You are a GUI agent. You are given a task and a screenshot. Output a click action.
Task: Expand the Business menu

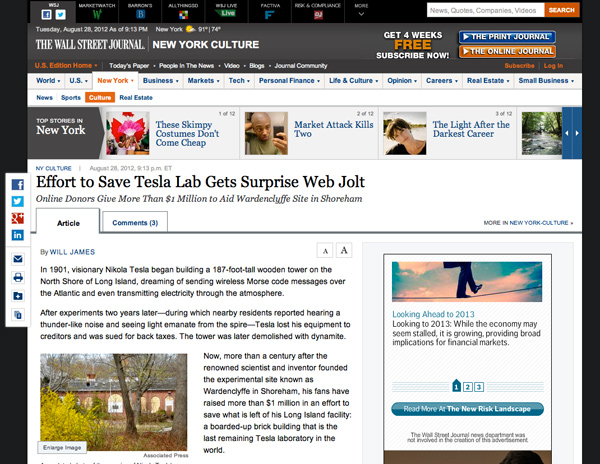[x=160, y=81]
